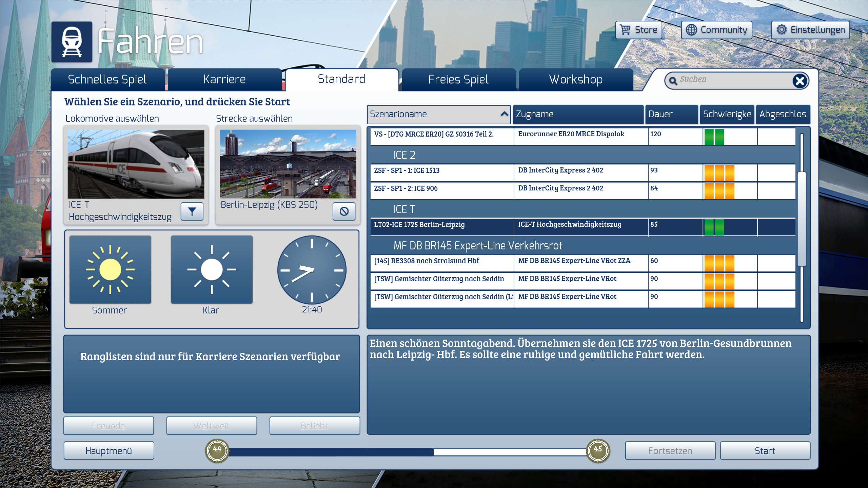868x488 pixels.
Task: Click the locomotive filter funnel icon
Action: coord(192,211)
